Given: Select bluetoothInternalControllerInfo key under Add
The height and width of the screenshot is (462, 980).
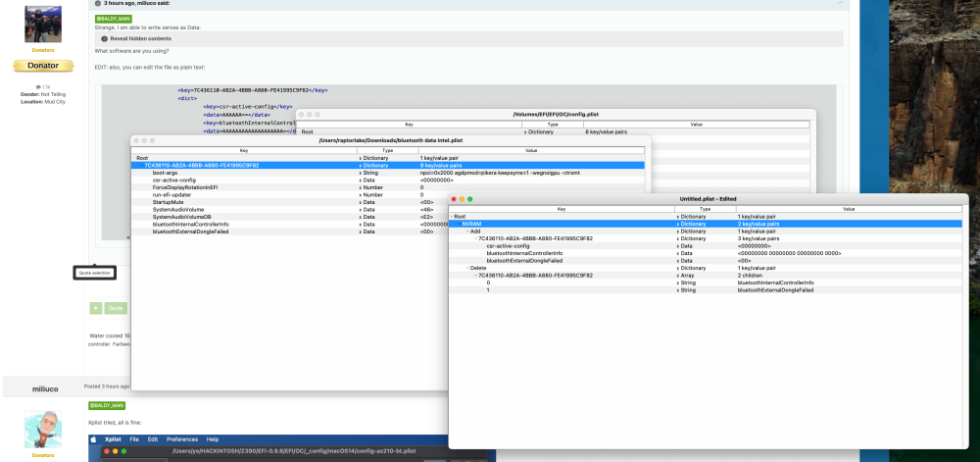Looking at the screenshot, I should click(x=524, y=253).
